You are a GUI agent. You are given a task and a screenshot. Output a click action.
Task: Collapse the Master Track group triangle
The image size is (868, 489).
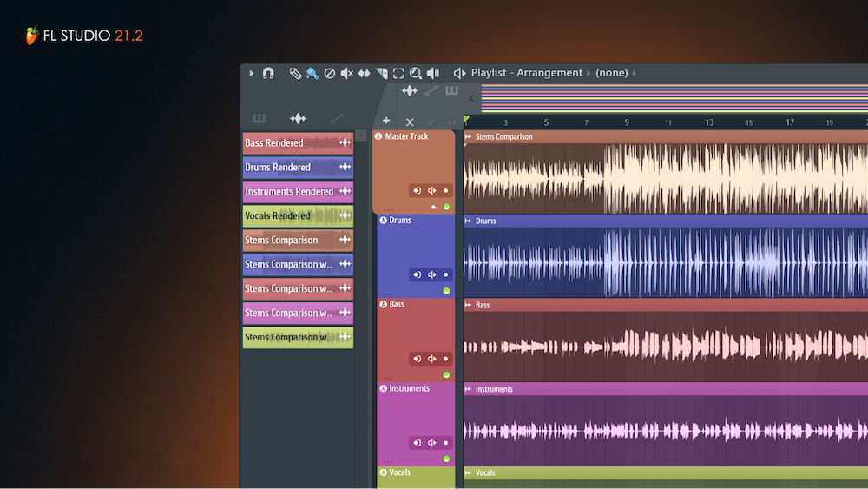point(433,207)
